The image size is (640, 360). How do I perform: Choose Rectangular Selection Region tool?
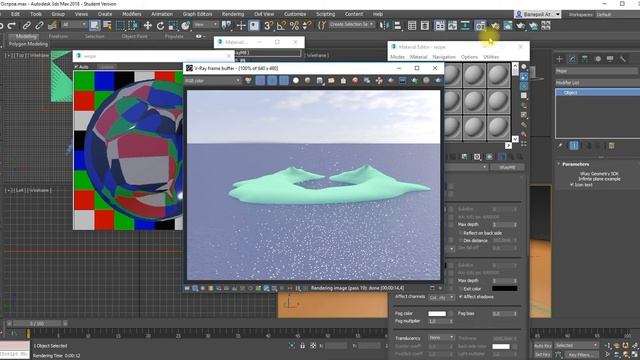[x=120, y=25]
